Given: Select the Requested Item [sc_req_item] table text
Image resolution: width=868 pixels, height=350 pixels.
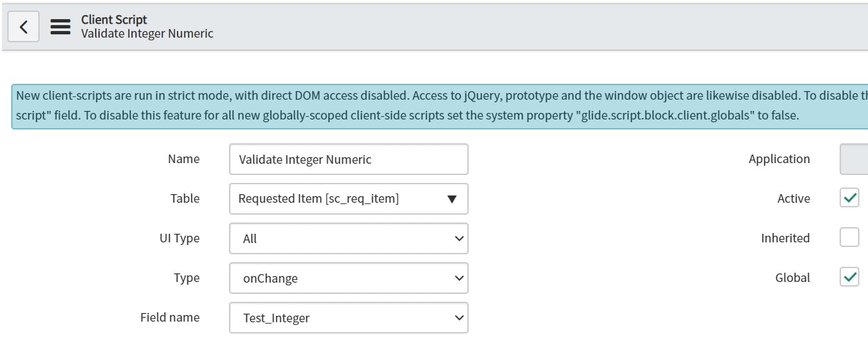Looking at the screenshot, I should 318,199.
